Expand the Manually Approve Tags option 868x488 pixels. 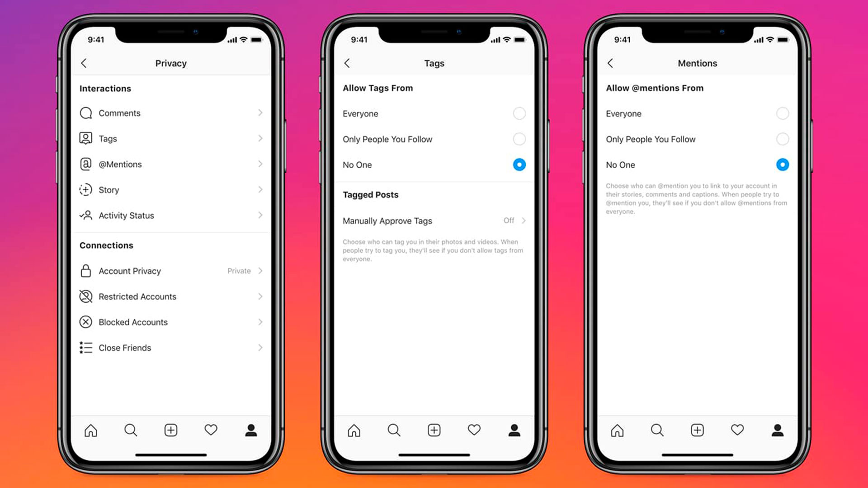pyautogui.click(x=524, y=221)
